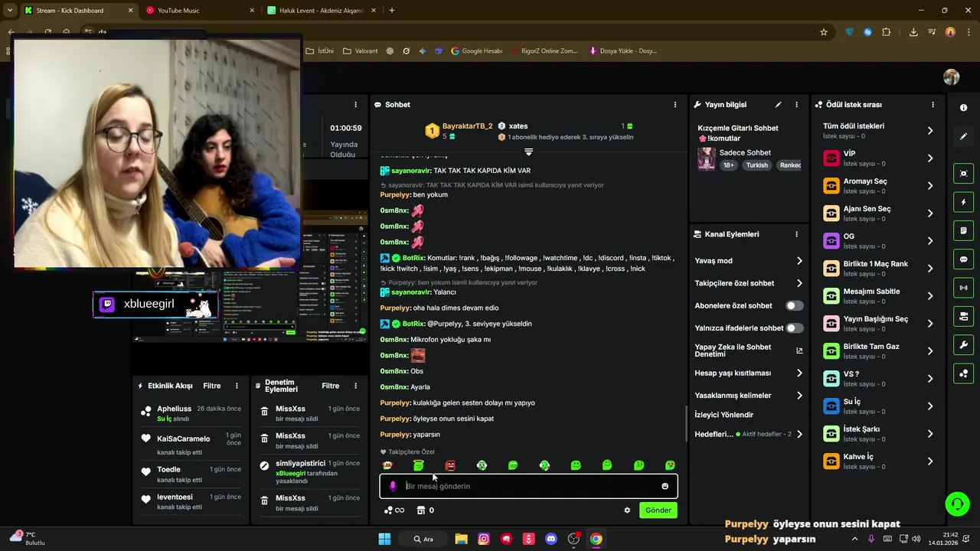Open Etkinlik Akışı three-dot menu
This screenshot has width=980, height=551.
(237, 386)
